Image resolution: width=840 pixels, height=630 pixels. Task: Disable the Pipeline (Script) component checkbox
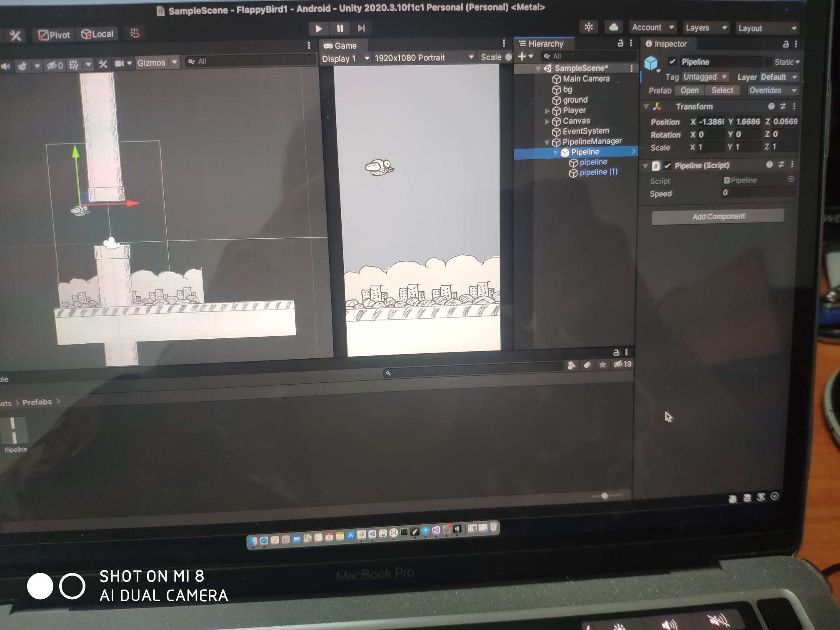click(667, 166)
